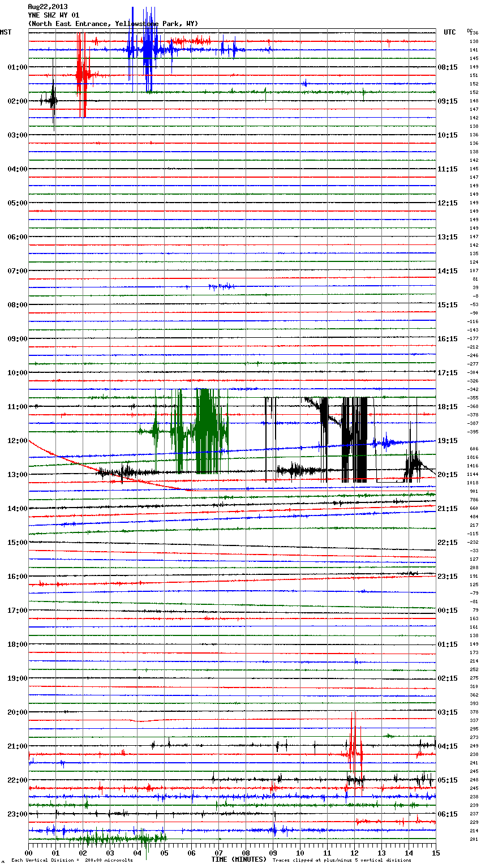Viewport: 481px width, 868px height.
Task: Click minute tick label '07' on bottom axis
Action: click(218, 853)
